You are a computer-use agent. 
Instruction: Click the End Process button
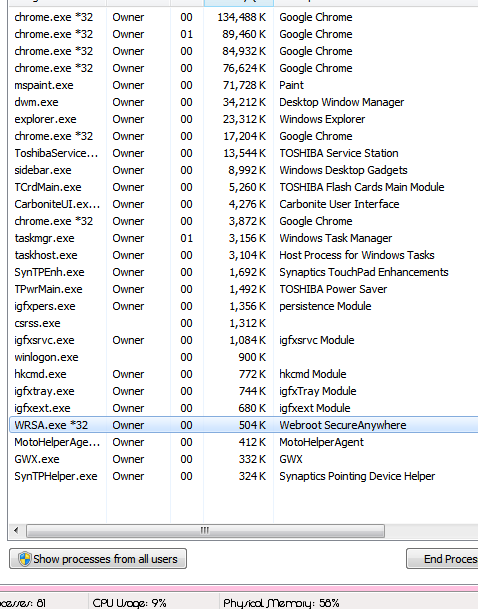(443, 559)
